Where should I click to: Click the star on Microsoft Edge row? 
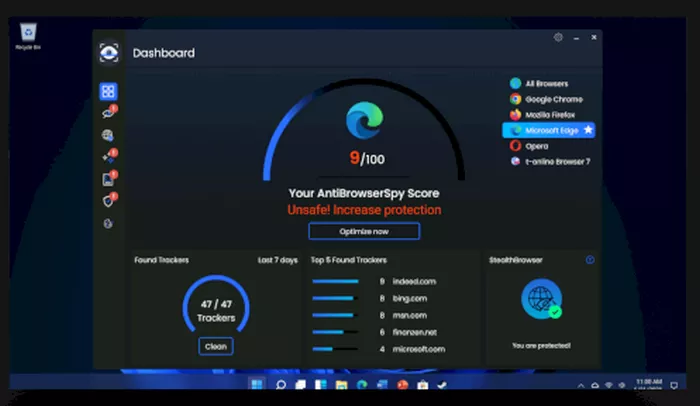pos(588,130)
